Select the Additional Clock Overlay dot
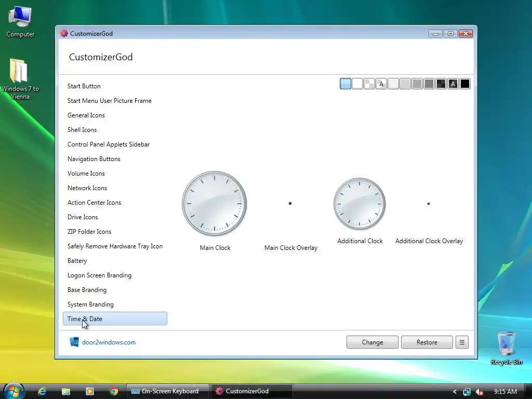The image size is (532, 399). tap(429, 204)
